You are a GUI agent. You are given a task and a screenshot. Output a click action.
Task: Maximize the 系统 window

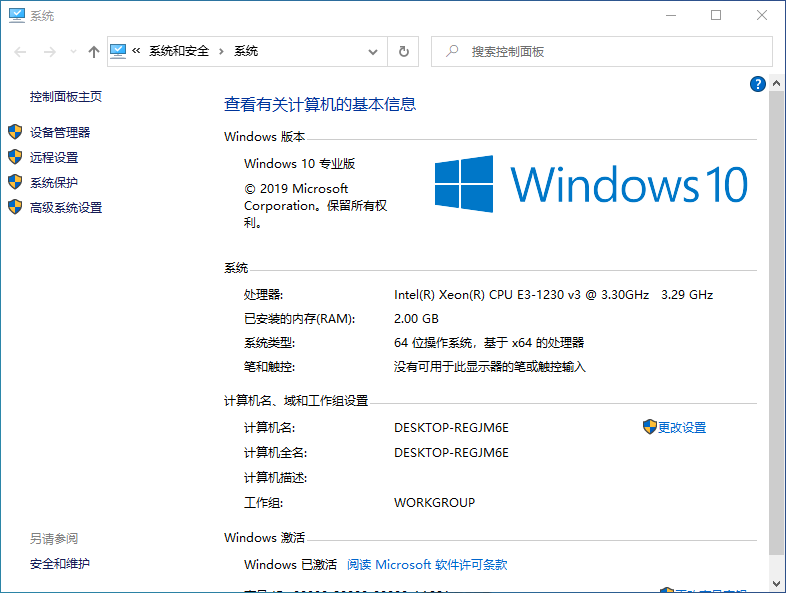[x=716, y=16]
